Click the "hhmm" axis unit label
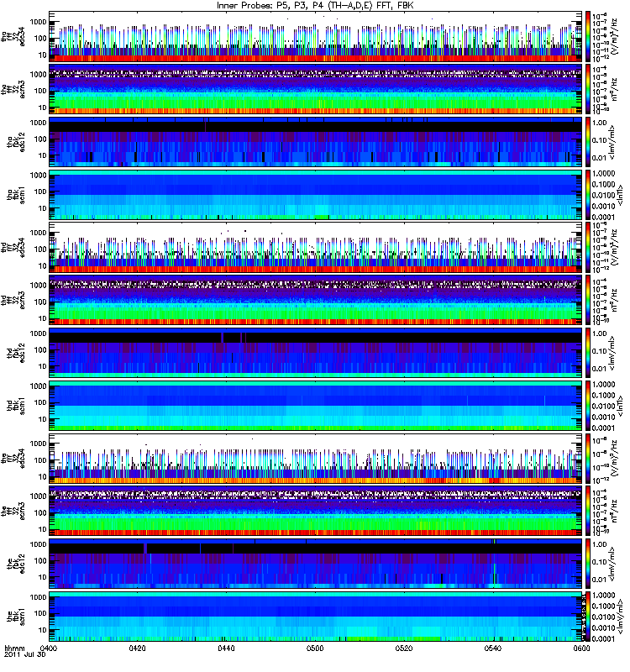The width and height of the screenshot is (630, 672). coord(14,648)
